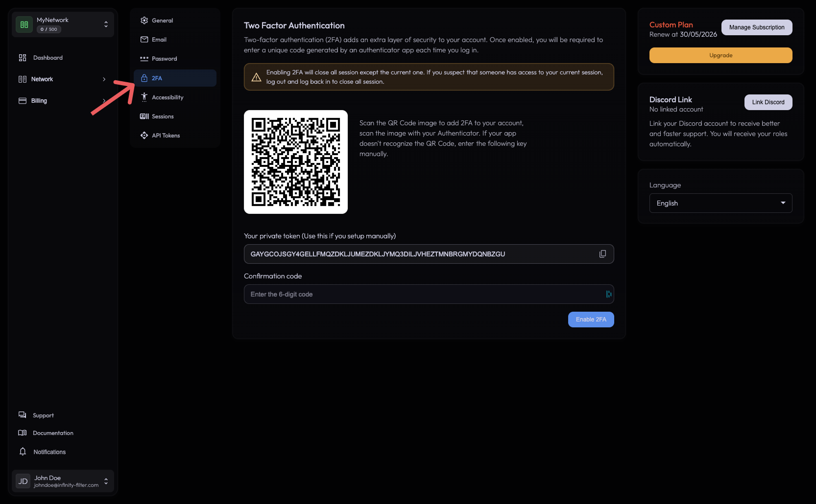Switch to the General settings tab

[175, 21]
